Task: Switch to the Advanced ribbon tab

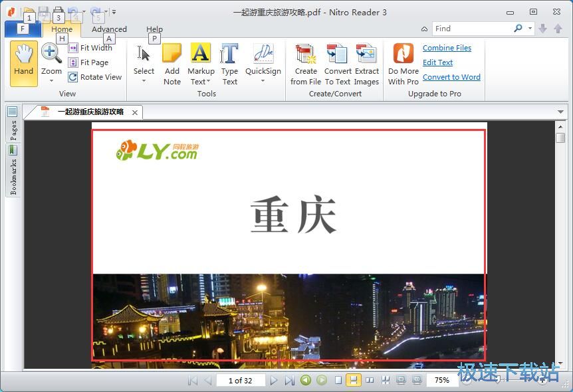Action: click(x=109, y=29)
